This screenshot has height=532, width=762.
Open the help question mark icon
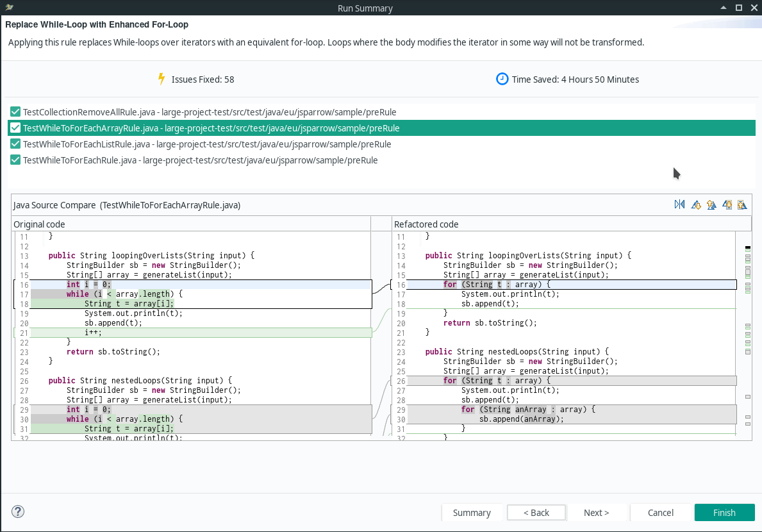tap(18, 511)
